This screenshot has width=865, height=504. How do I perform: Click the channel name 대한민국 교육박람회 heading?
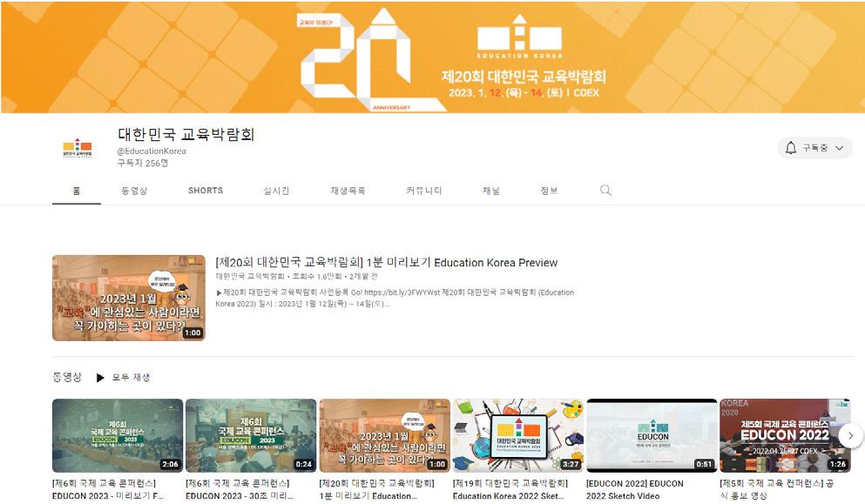pyautogui.click(x=186, y=134)
